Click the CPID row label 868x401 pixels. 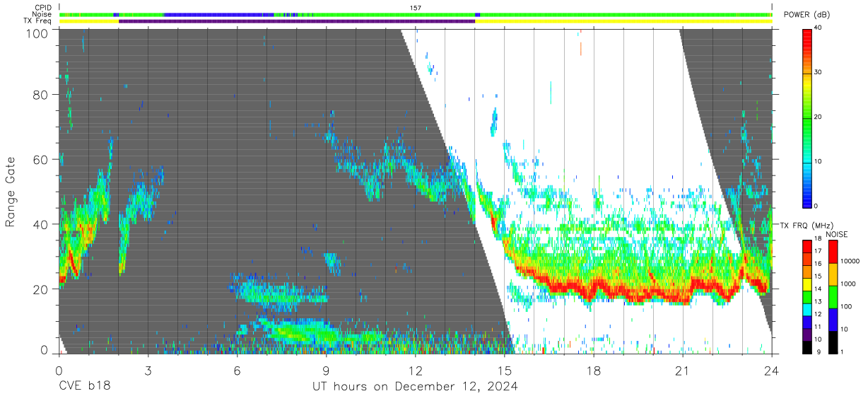pyautogui.click(x=43, y=7)
